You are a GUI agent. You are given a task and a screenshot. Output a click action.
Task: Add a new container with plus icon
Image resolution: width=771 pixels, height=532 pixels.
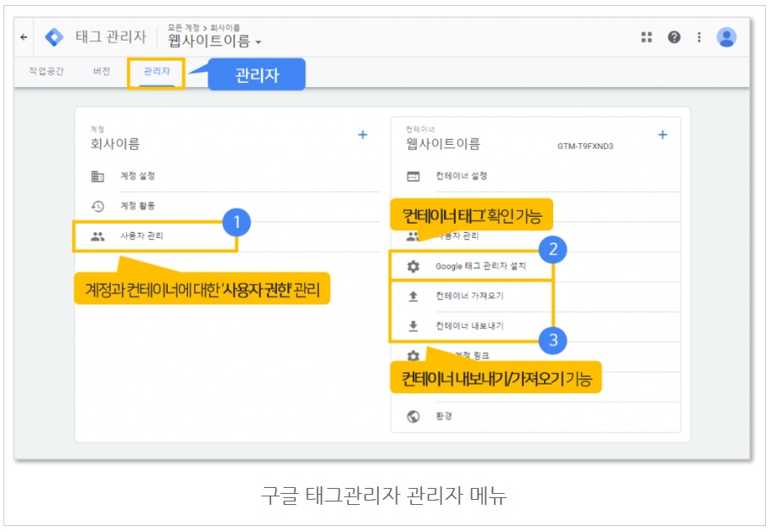coord(663,134)
